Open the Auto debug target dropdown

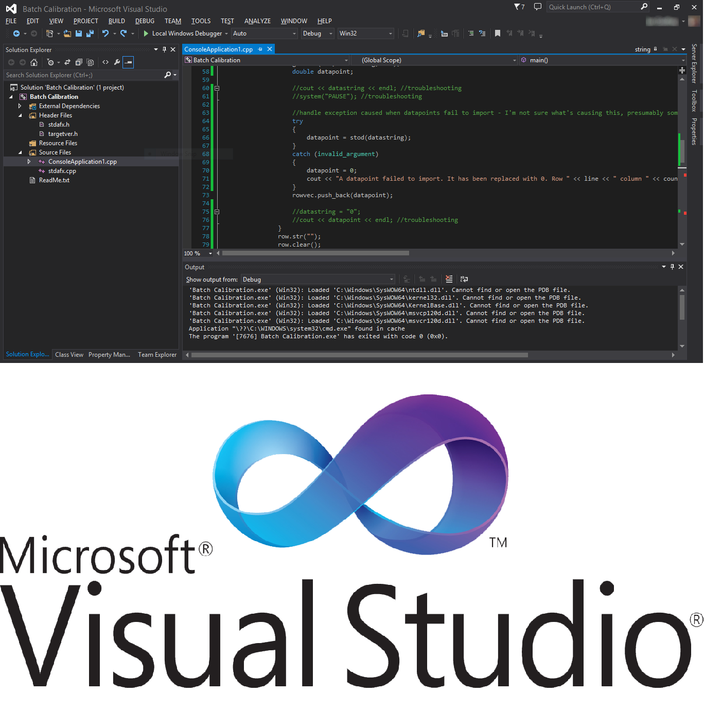(x=265, y=33)
